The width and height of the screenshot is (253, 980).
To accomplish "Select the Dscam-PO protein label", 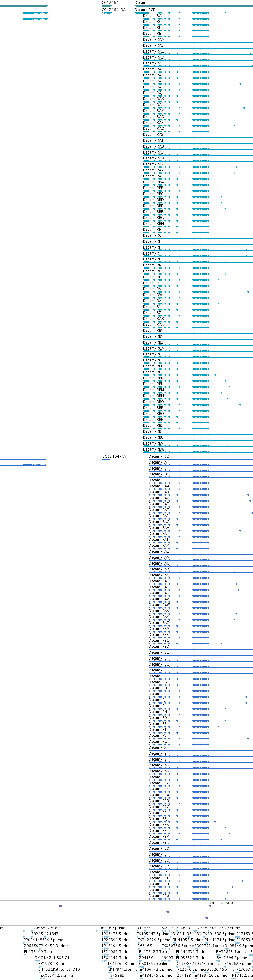I will pos(158,717).
